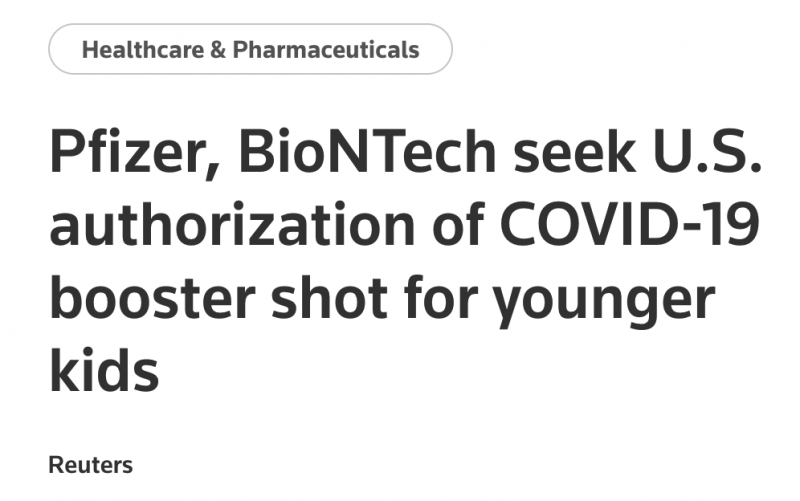Click the word 'kids' in the headline
Screen dimensions: 800x501
104,371
